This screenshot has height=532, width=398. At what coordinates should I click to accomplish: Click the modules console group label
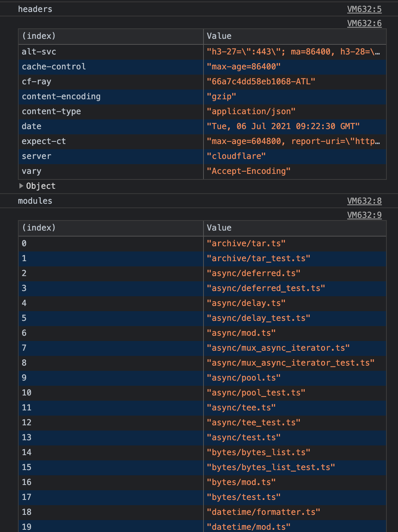pyautogui.click(x=35, y=201)
